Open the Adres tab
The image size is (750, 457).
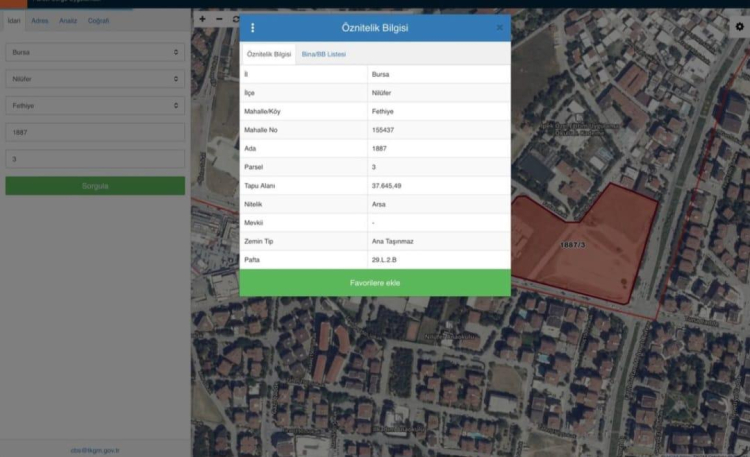pyautogui.click(x=40, y=20)
